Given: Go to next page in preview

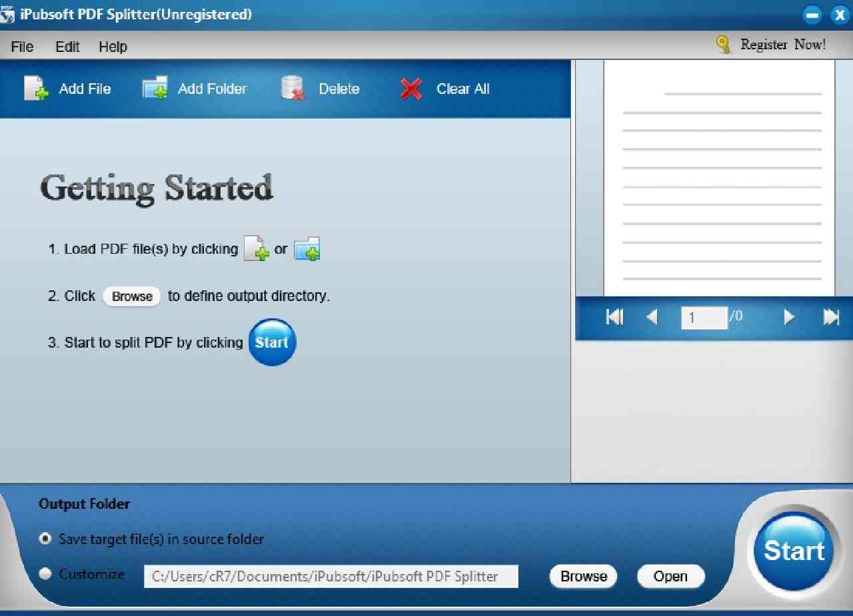Looking at the screenshot, I should tap(790, 317).
